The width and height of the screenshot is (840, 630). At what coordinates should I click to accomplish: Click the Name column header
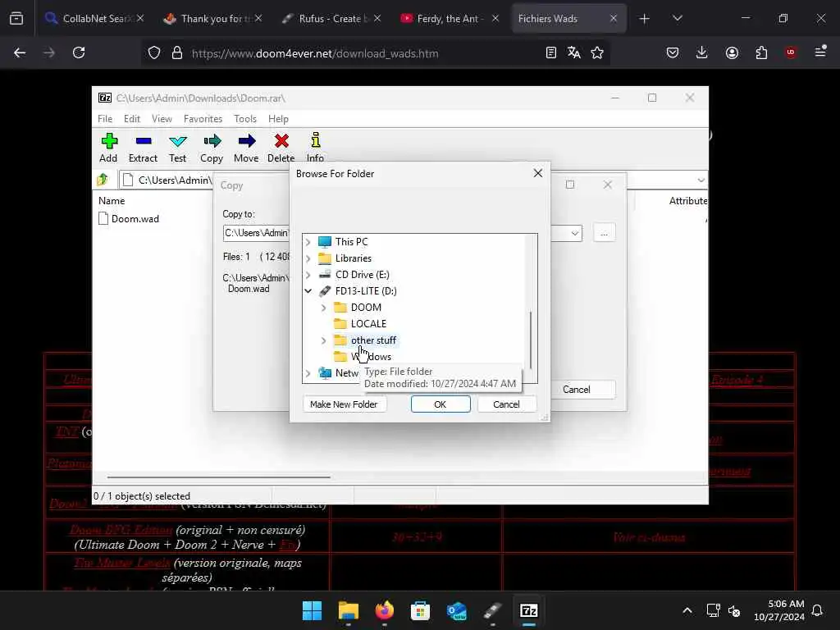point(112,200)
